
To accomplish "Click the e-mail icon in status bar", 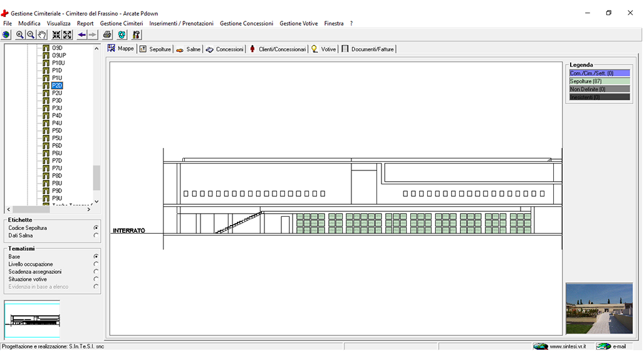I will 603,347.
